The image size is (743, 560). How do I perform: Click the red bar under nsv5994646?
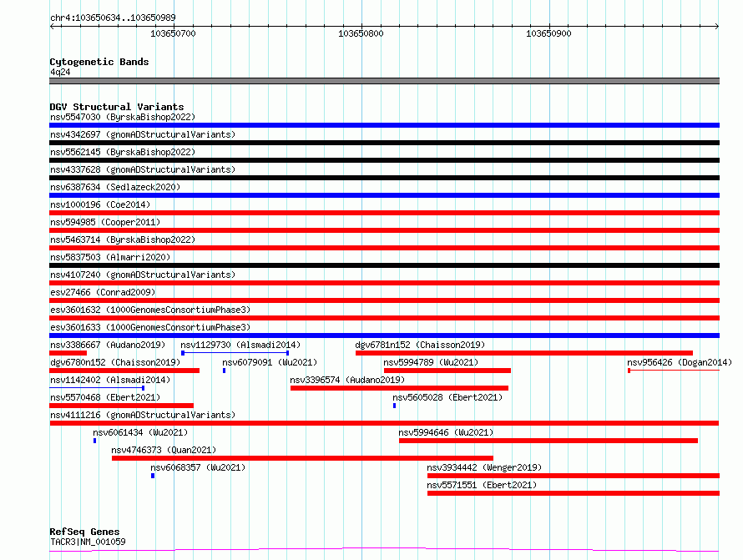click(x=548, y=441)
